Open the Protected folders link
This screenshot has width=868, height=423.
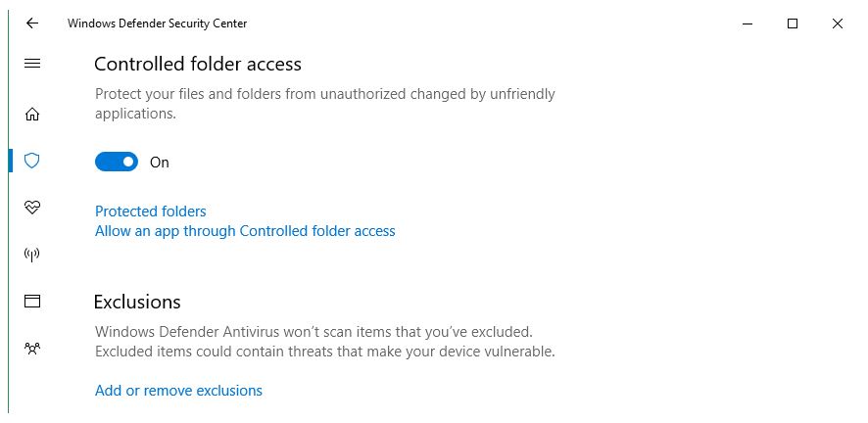tap(150, 211)
